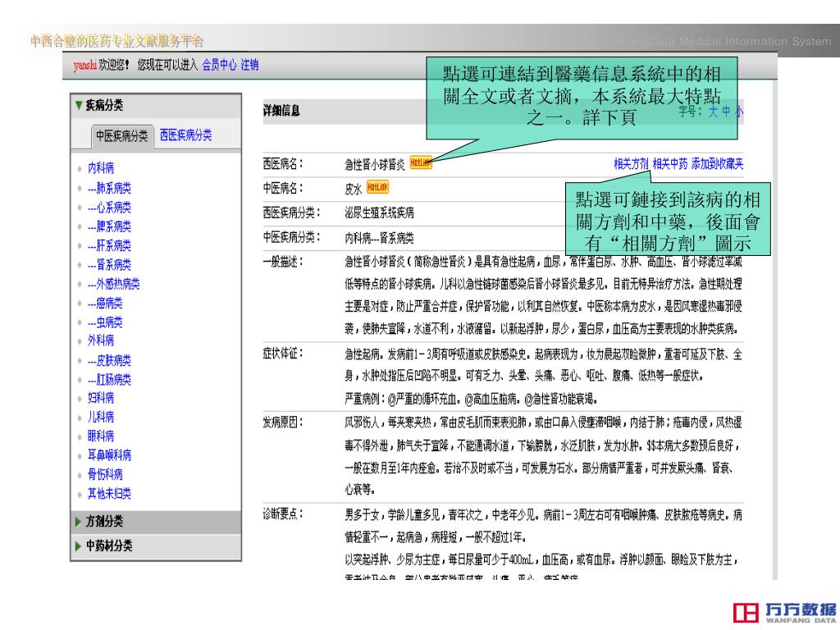
Task: Select 心系病类 category
Action: tap(109, 208)
